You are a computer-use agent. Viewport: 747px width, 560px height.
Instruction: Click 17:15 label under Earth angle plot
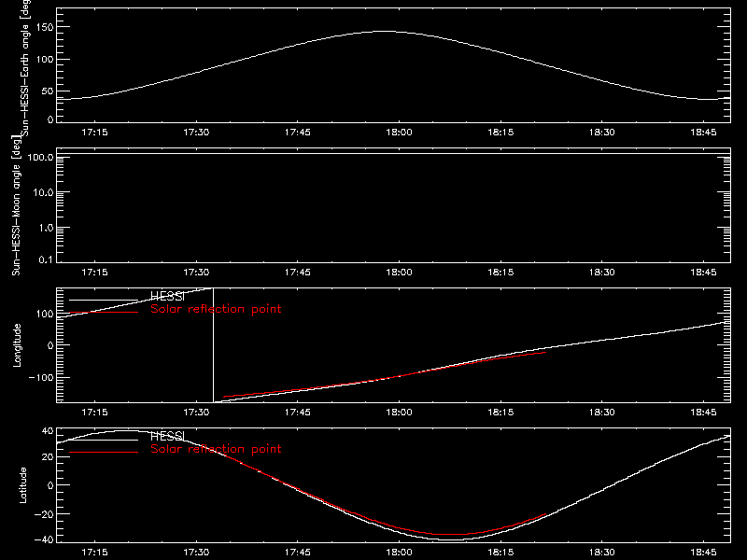pyautogui.click(x=95, y=133)
